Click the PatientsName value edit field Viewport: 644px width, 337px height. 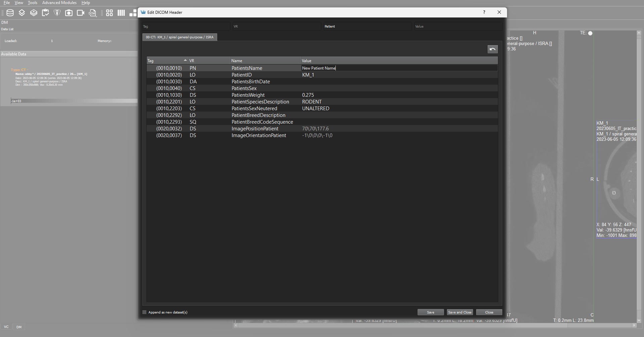pyautogui.click(x=399, y=68)
